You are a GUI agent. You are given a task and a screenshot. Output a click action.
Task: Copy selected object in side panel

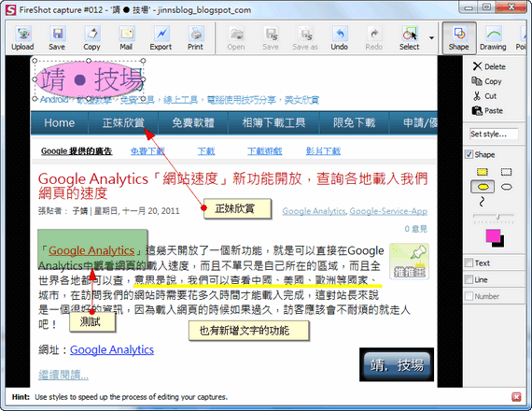pyautogui.click(x=486, y=81)
